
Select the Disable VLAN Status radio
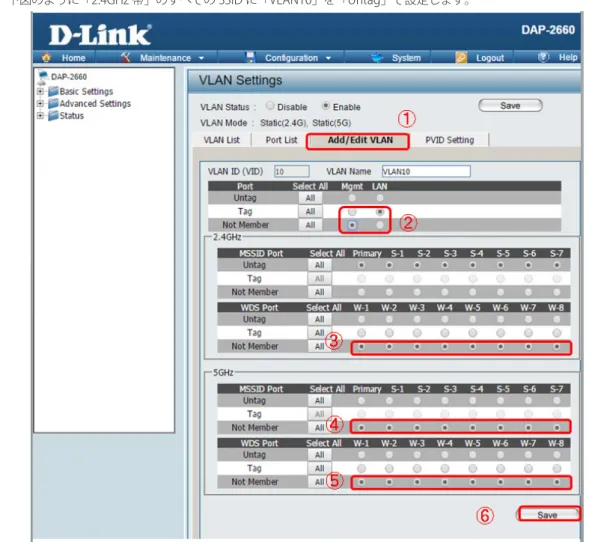coord(270,106)
